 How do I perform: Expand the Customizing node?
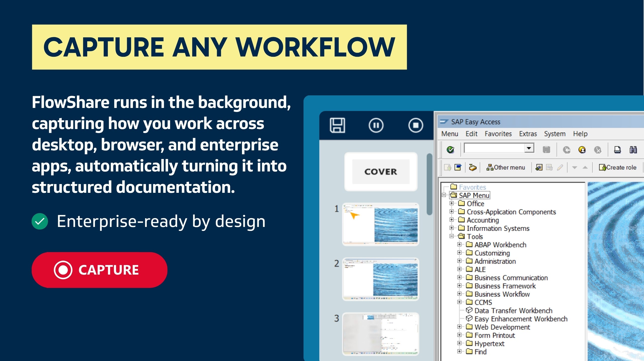point(459,253)
